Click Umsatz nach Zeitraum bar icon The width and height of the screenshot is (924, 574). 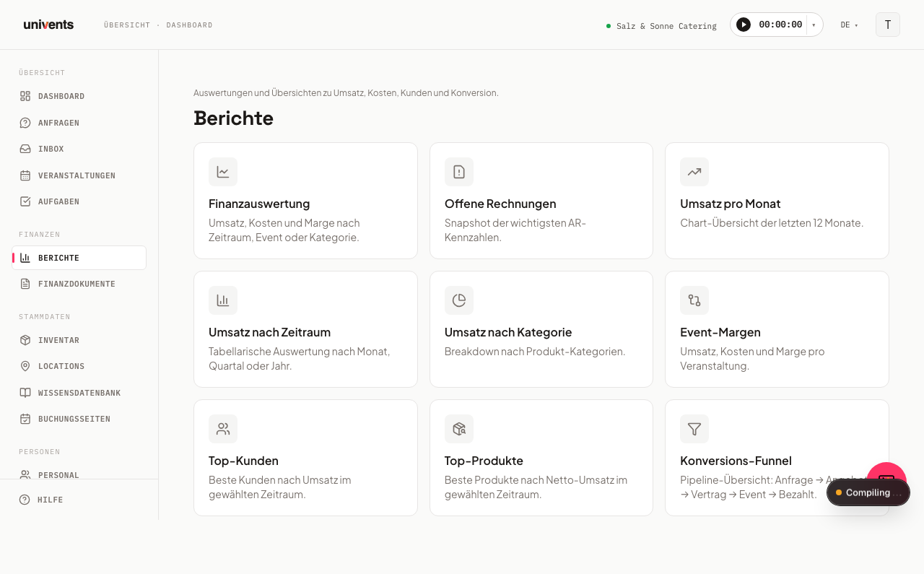pos(223,300)
